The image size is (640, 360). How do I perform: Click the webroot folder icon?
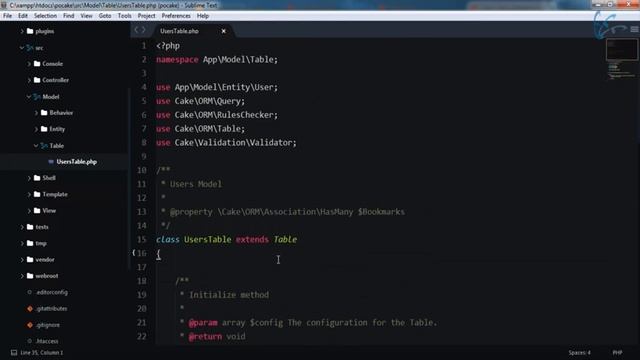[30, 276]
